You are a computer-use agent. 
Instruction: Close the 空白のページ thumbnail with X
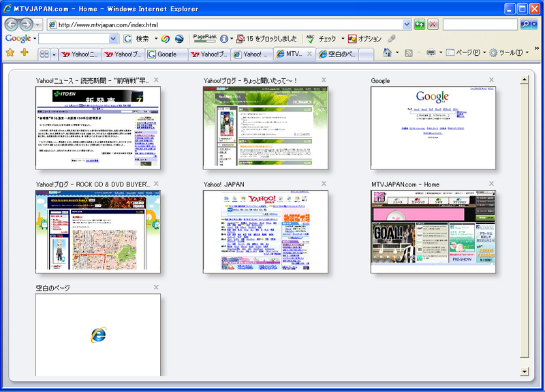click(x=156, y=287)
